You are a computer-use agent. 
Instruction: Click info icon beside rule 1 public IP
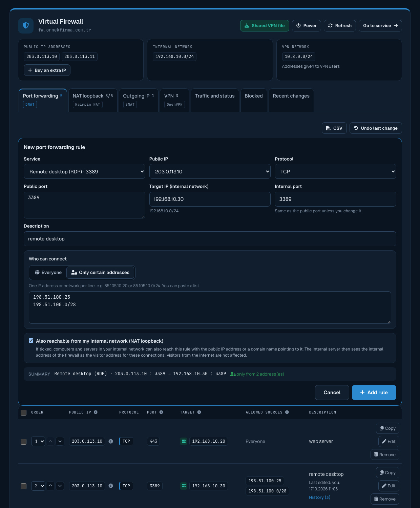111,441
